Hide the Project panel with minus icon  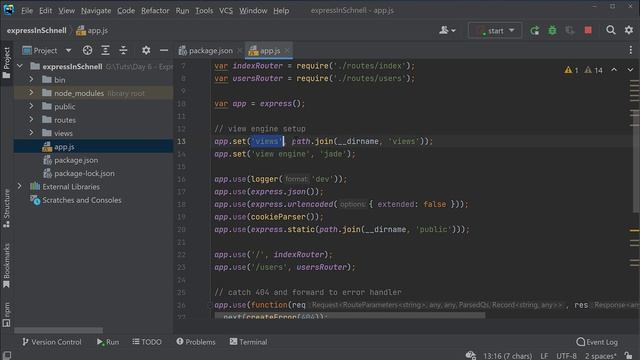164,50
